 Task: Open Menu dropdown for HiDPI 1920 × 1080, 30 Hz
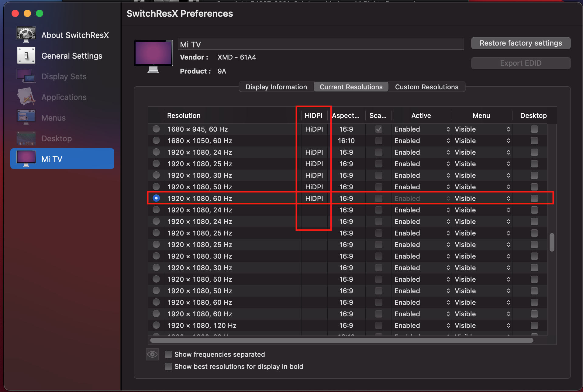pyautogui.click(x=482, y=175)
